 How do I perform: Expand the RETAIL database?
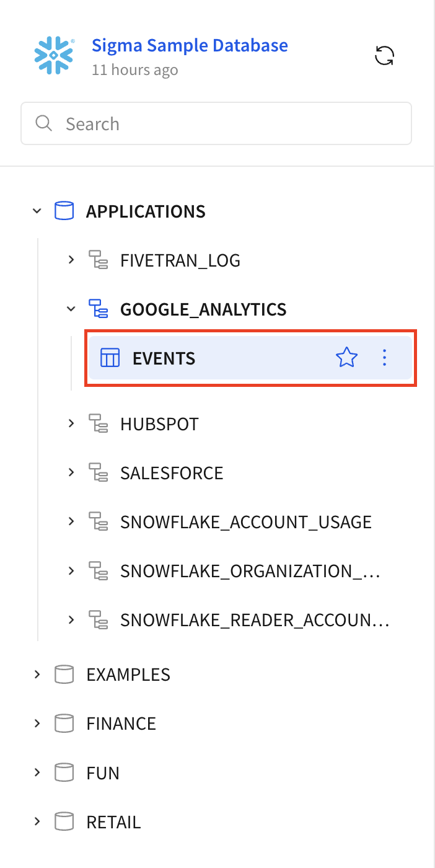[37, 821]
